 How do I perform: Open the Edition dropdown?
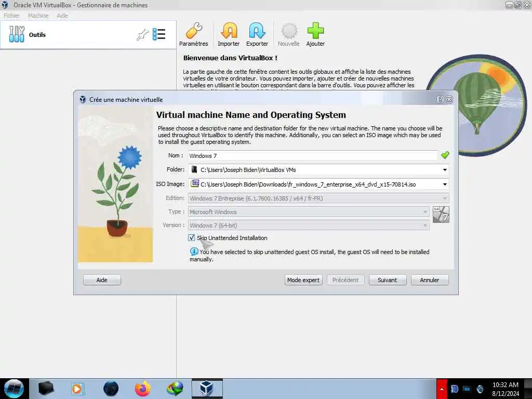(x=318, y=198)
